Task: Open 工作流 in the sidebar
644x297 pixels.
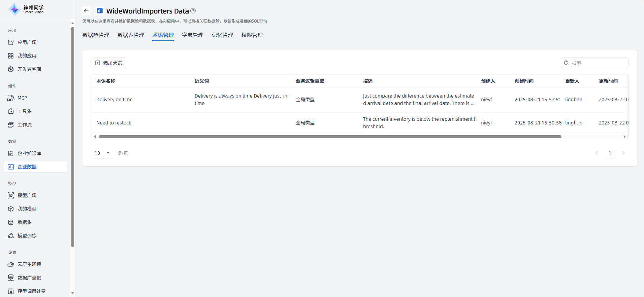Action: click(25, 125)
